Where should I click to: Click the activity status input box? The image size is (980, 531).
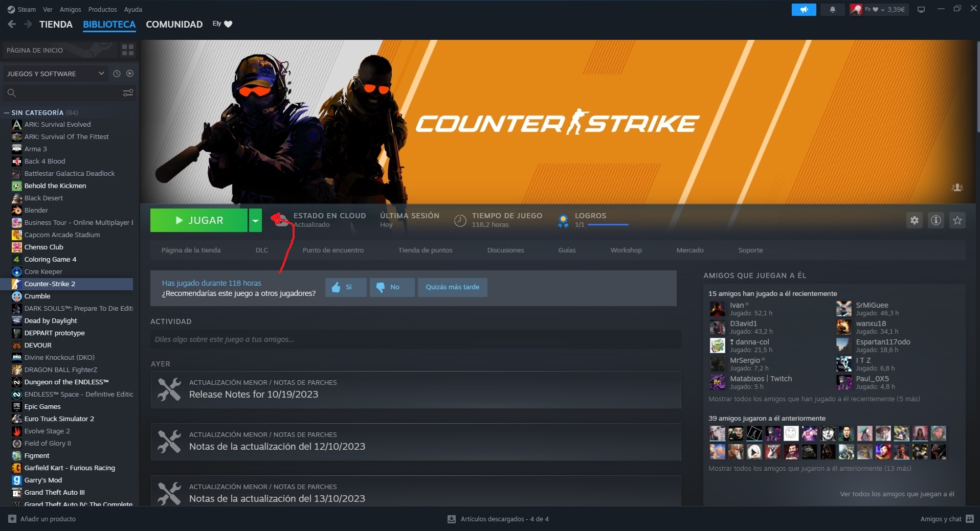click(x=416, y=339)
